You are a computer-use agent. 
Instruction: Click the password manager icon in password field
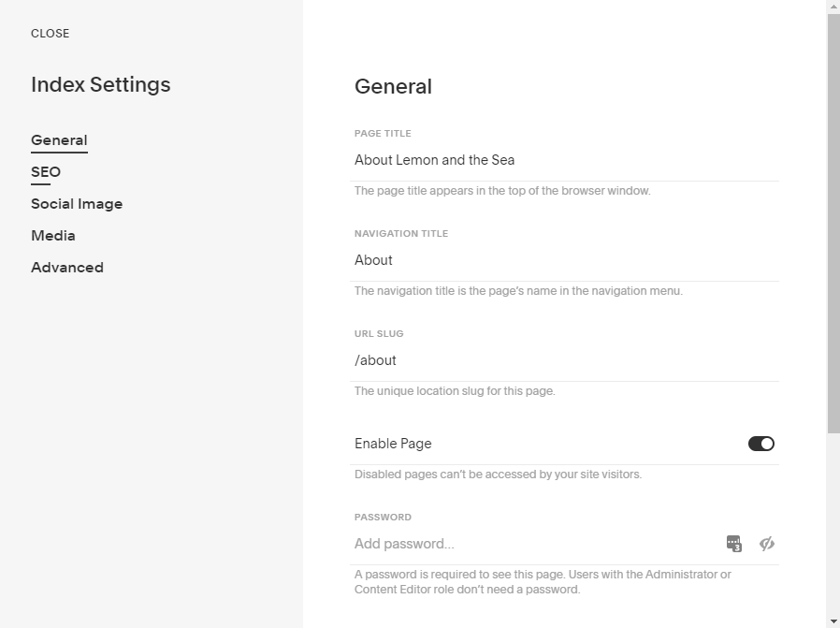[734, 544]
